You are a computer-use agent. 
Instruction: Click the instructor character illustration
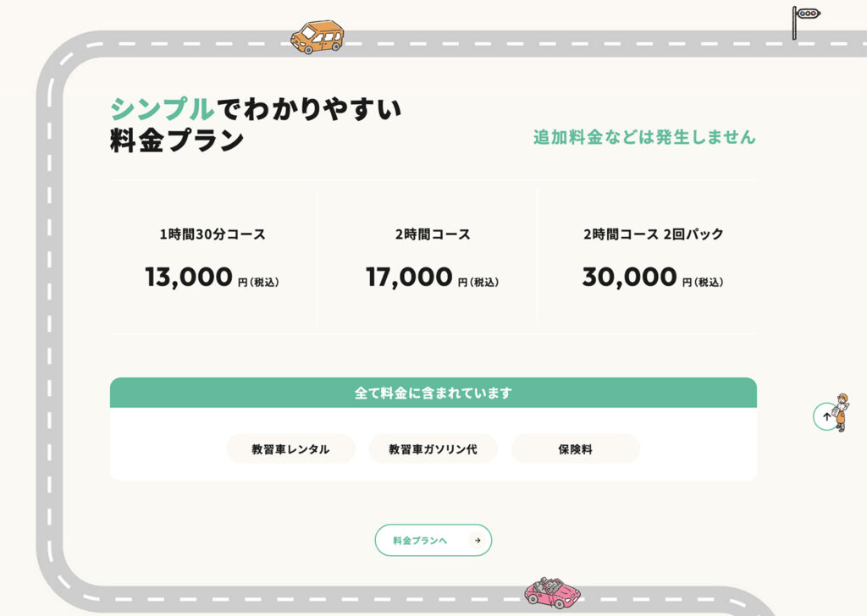(842, 412)
